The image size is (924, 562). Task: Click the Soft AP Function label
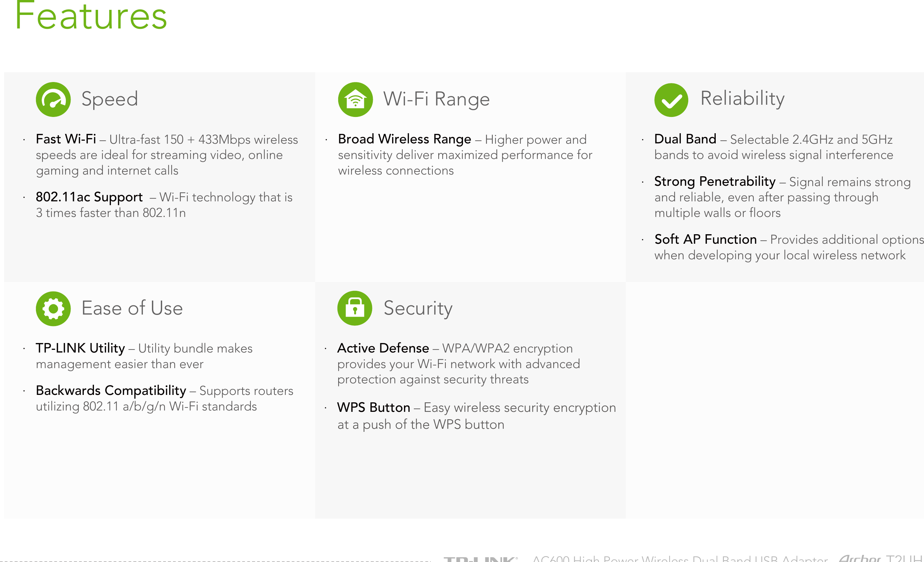705,239
